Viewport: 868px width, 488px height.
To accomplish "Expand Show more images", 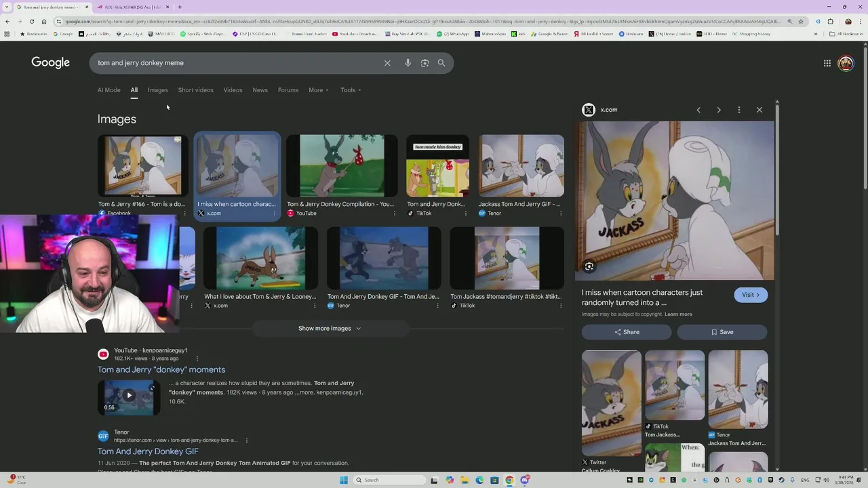I will [330, 329].
